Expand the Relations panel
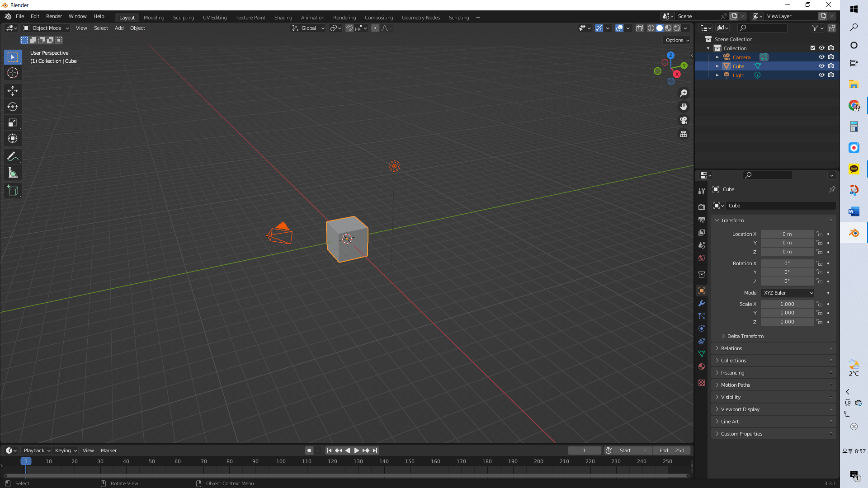This screenshot has width=868, height=488. pyautogui.click(x=731, y=348)
